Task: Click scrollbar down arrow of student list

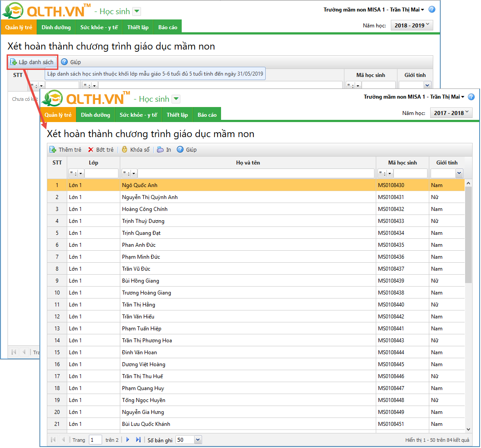Action: (x=469, y=429)
